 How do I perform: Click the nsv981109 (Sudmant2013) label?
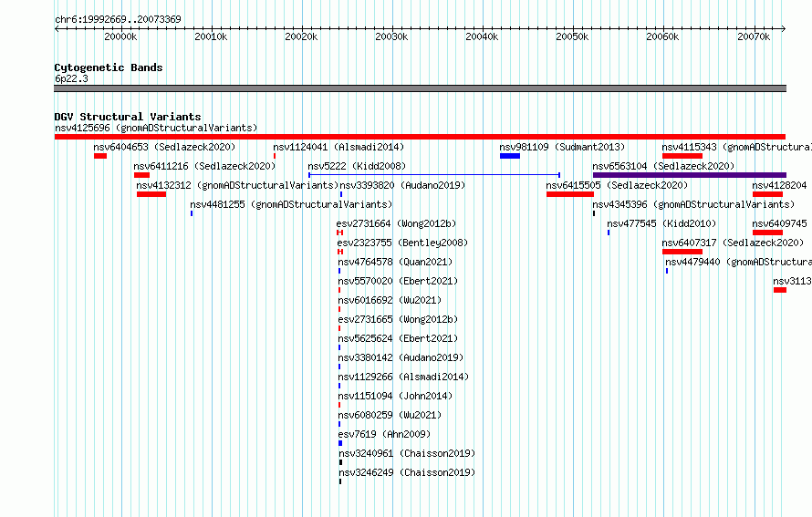562,147
